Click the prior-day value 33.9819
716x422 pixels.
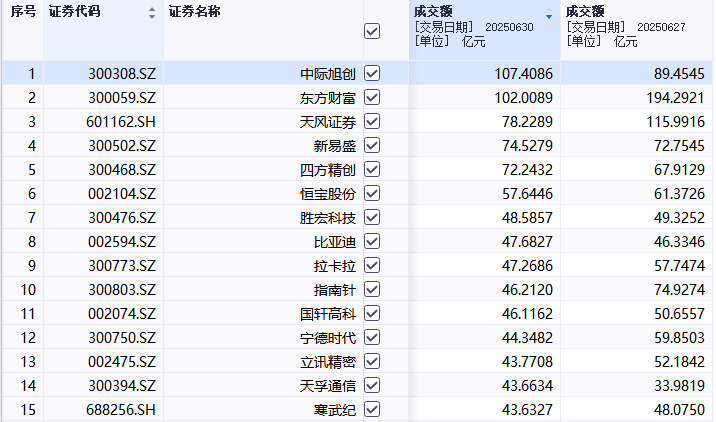click(679, 386)
